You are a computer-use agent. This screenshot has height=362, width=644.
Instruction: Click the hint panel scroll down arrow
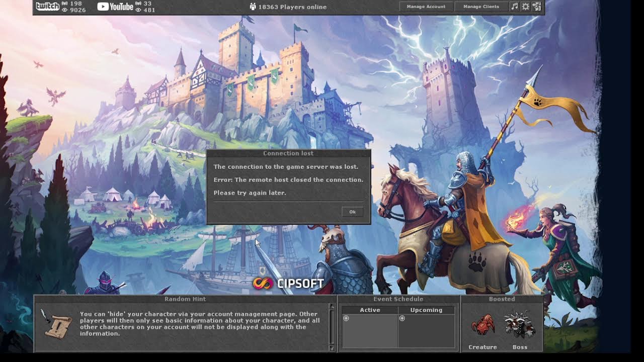pos(331,347)
